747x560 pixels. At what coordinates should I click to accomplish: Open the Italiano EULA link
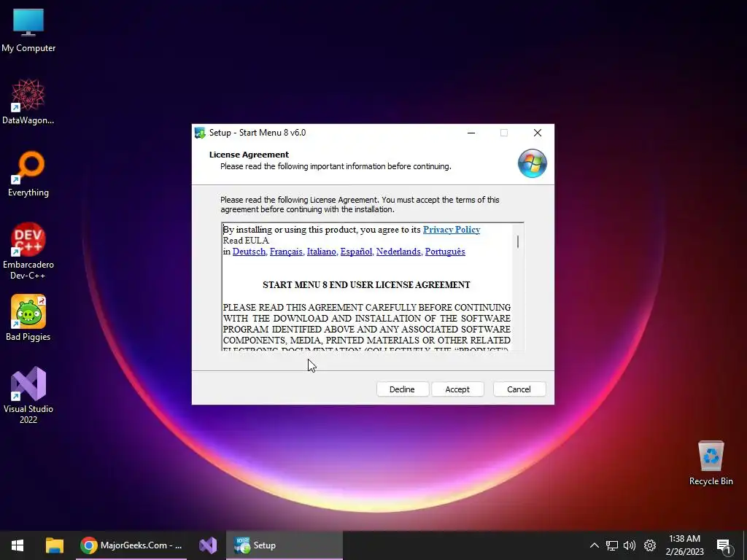pyautogui.click(x=322, y=252)
